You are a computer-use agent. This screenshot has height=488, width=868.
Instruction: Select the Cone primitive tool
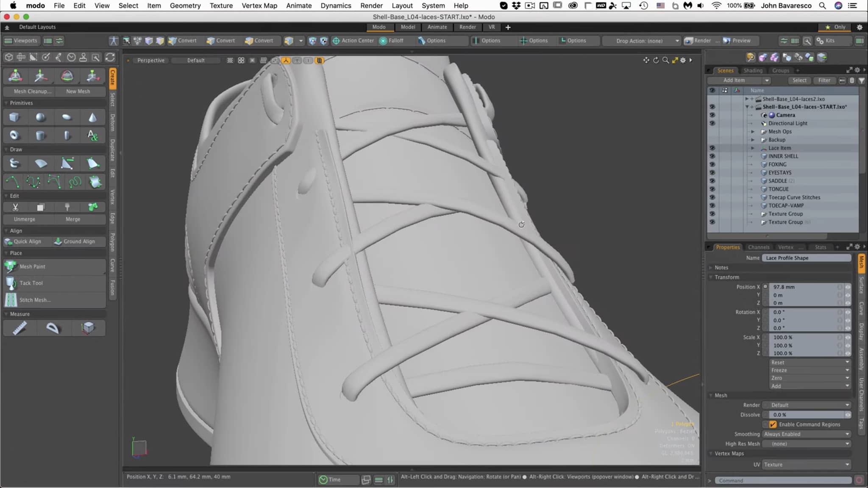pyautogui.click(x=92, y=117)
